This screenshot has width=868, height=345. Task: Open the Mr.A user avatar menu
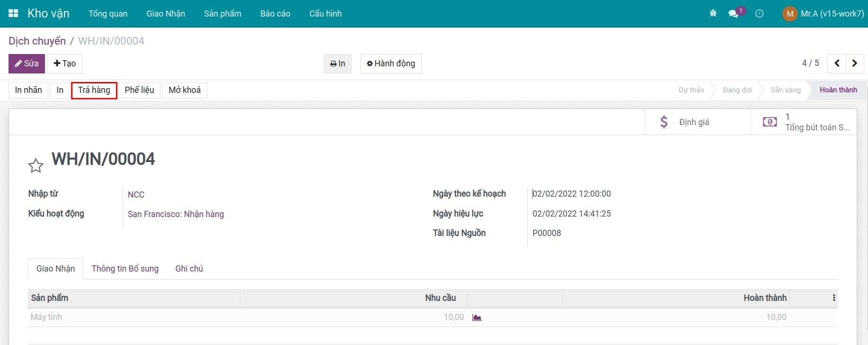(x=824, y=14)
